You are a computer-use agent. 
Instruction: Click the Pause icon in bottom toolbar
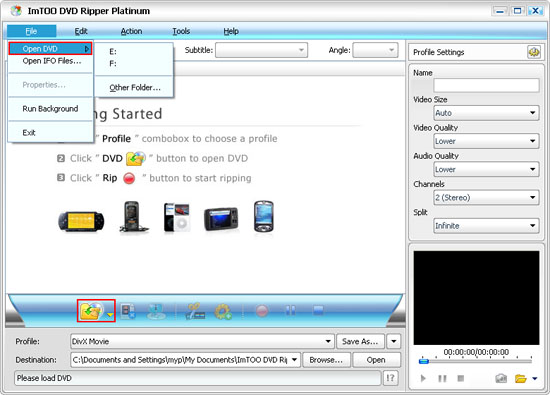pos(290,310)
